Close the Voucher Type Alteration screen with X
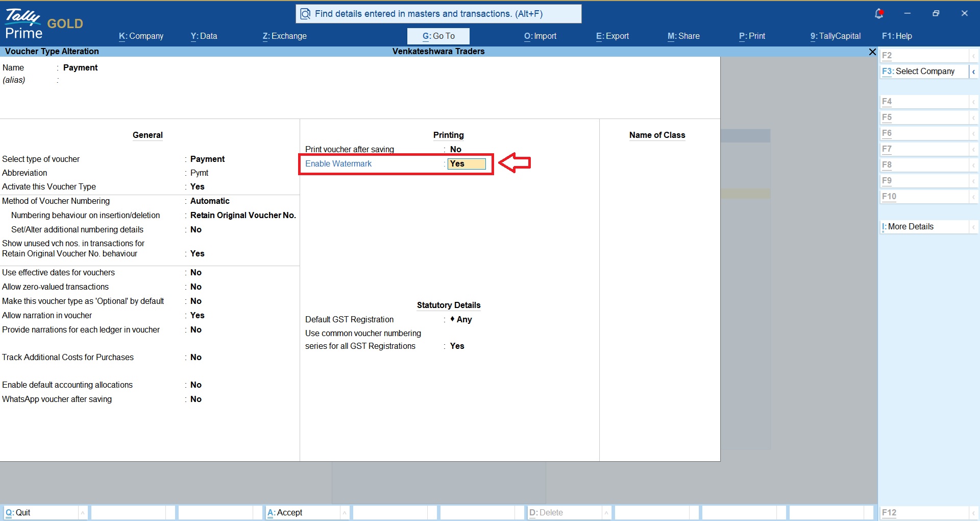Viewport: 980px width, 521px height. click(872, 52)
